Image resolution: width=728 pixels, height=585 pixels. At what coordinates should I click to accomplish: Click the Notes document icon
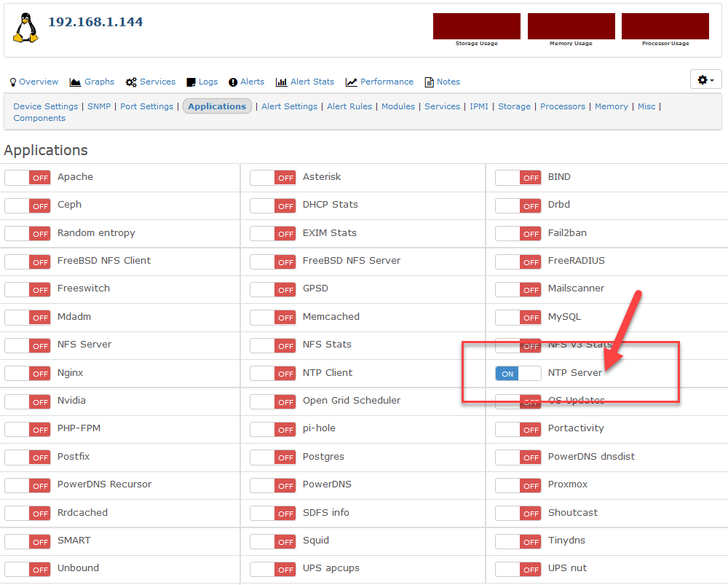pyautogui.click(x=430, y=82)
